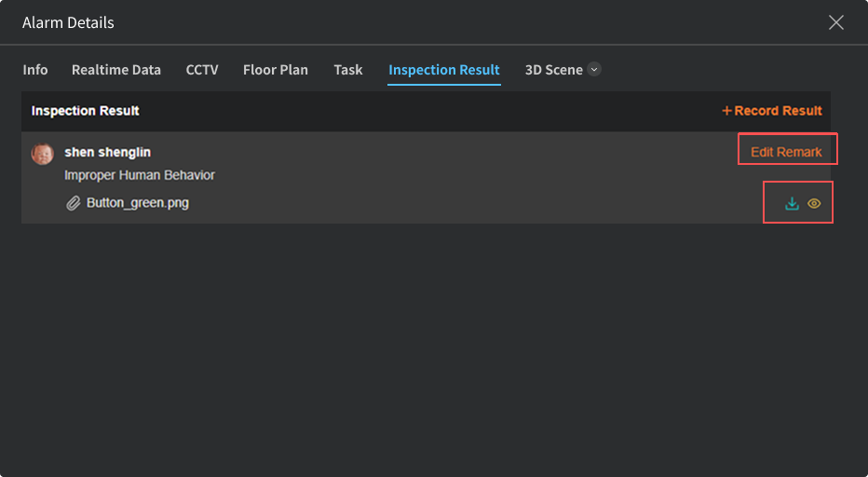Select the Floor Plan tab
868x477 pixels.
pos(276,70)
